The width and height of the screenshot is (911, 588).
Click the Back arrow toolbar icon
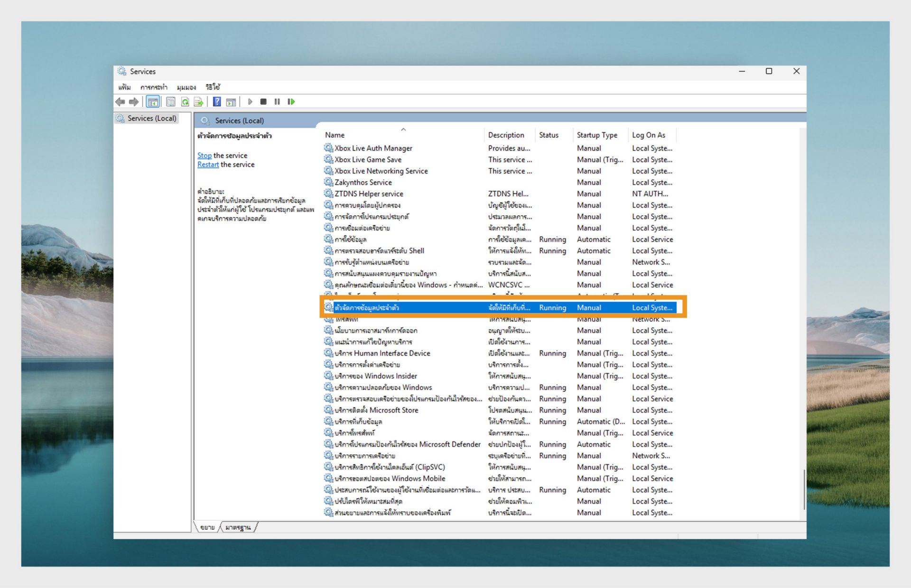[120, 101]
